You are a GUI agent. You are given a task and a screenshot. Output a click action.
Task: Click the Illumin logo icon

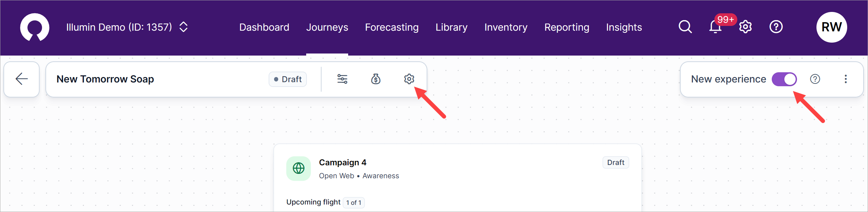[x=34, y=27]
